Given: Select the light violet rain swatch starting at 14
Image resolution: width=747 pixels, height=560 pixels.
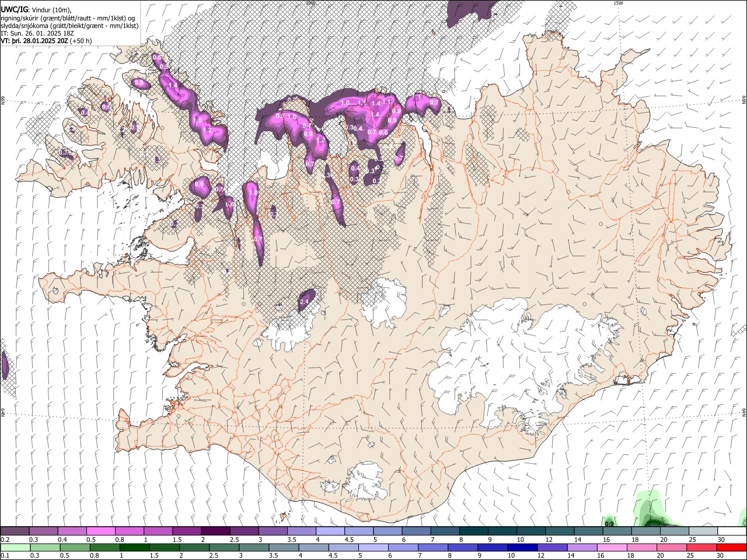Looking at the screenshot, I should pyautogui.click(x=582, y=548).
